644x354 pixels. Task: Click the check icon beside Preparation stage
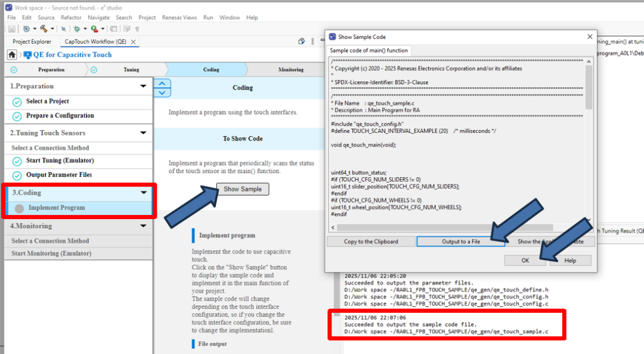14,70
